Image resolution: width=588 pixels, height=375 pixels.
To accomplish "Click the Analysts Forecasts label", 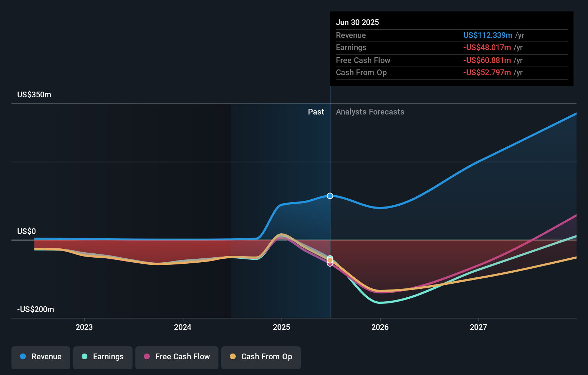I will pyautogui.click(x=370, y=112).
